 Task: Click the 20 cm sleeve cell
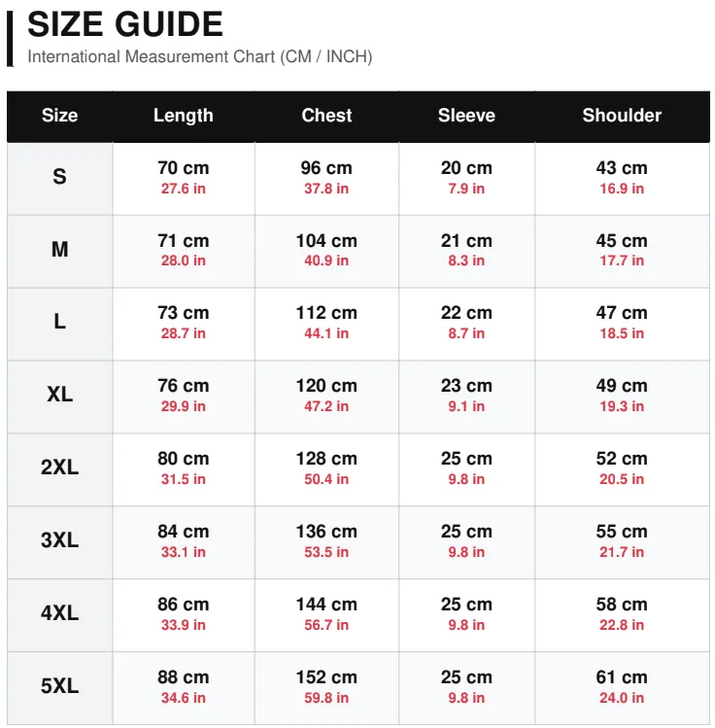[466, 179]
